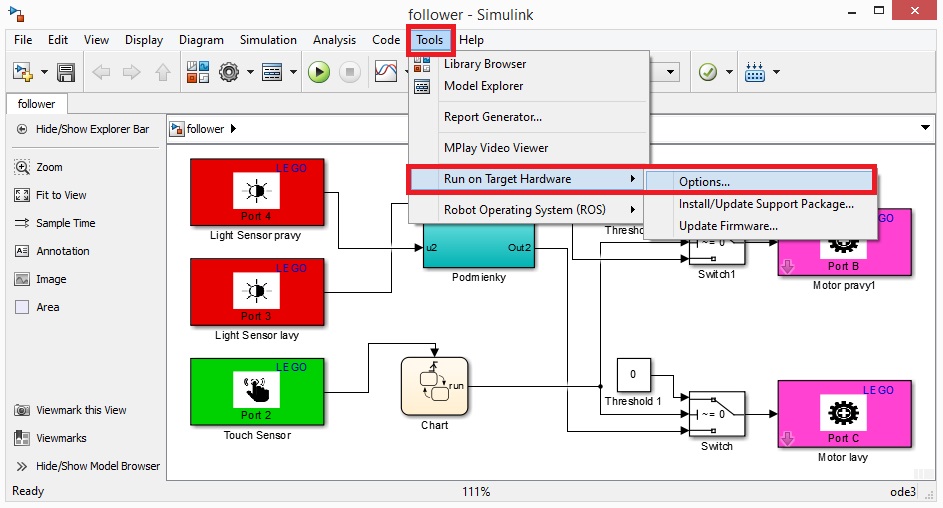Click the Build Model toolbar icon
This screenshot has height=508, width=943.
[x=755, y=72]
